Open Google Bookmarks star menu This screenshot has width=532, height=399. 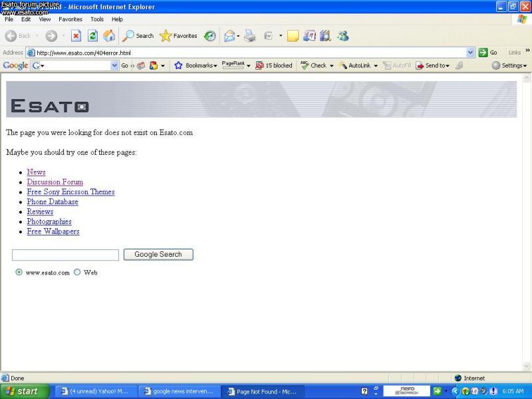196,65
